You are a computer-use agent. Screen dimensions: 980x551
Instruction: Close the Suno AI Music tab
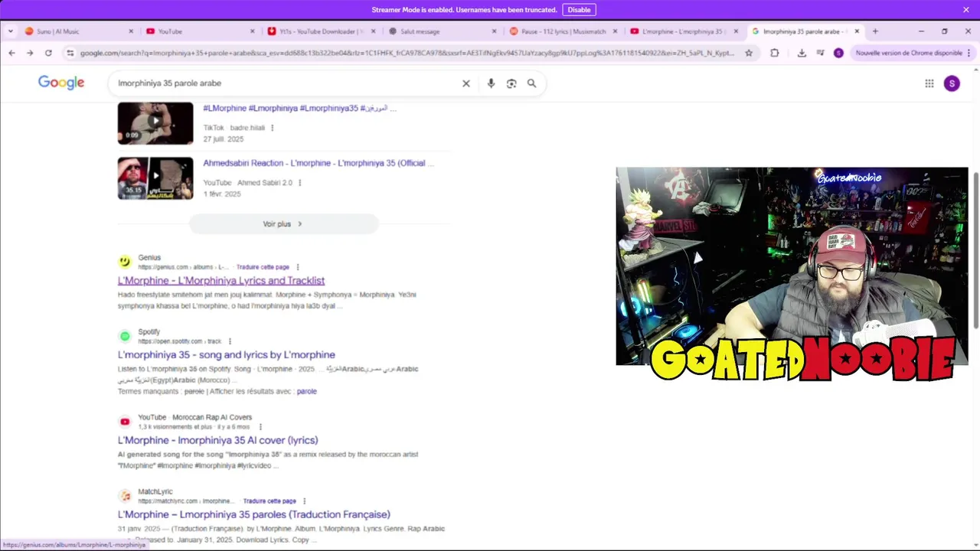[131, 31]
